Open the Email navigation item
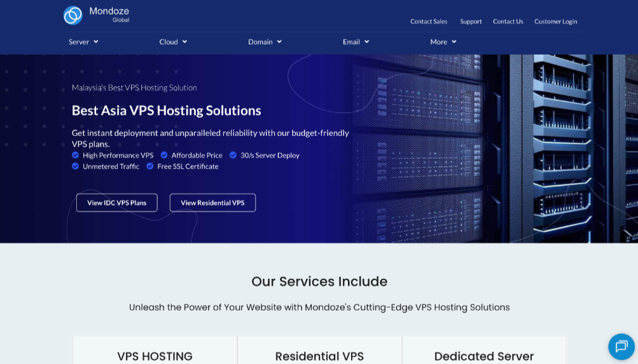Viewport: 638px width, 364px height. [356, 42]
